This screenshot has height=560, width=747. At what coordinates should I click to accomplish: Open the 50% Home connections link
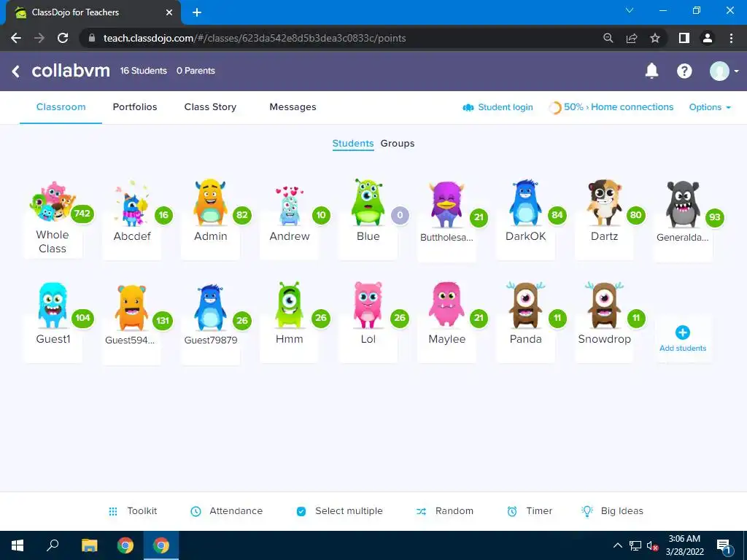click(619, 107)
